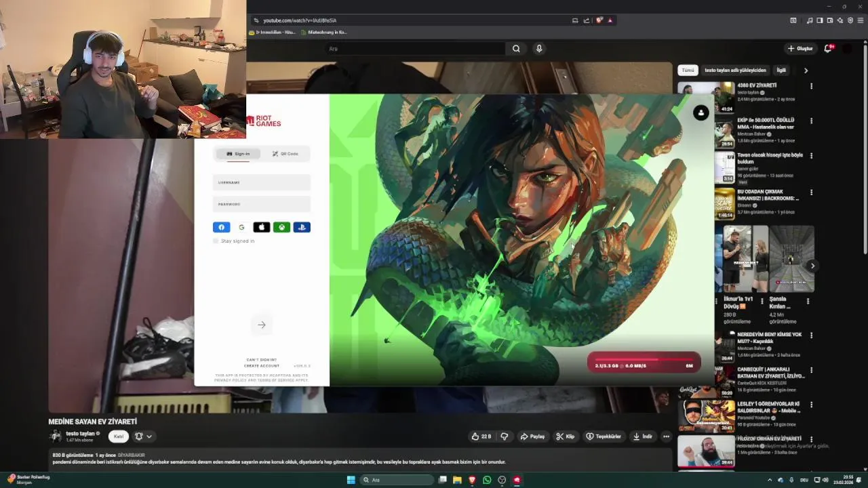The width and height of the screenshot is (868, 488).
Task: Click the YouTube search magnifier button
Action: click(516, 49)
